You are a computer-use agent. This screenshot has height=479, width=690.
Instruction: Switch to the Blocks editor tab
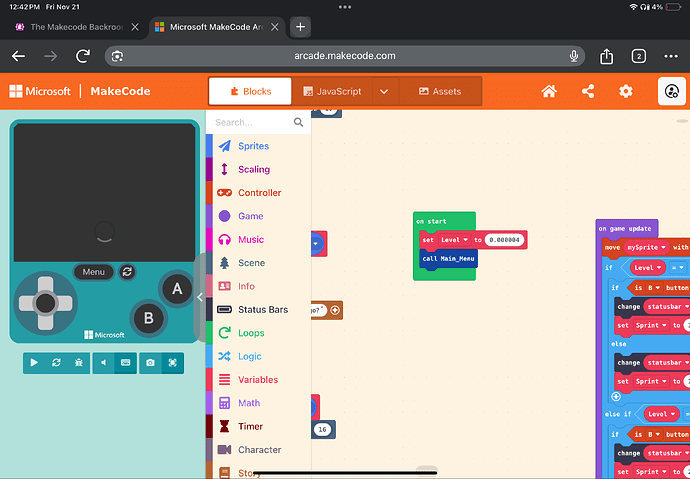[x=250, y=91]
